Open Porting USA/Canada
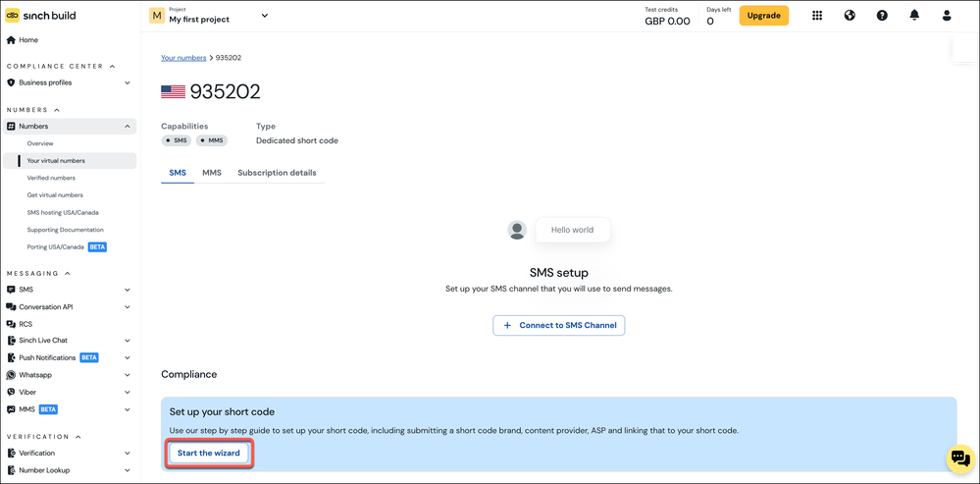Image resolution: width=980 pixels, height=484 pixels. 55,247
